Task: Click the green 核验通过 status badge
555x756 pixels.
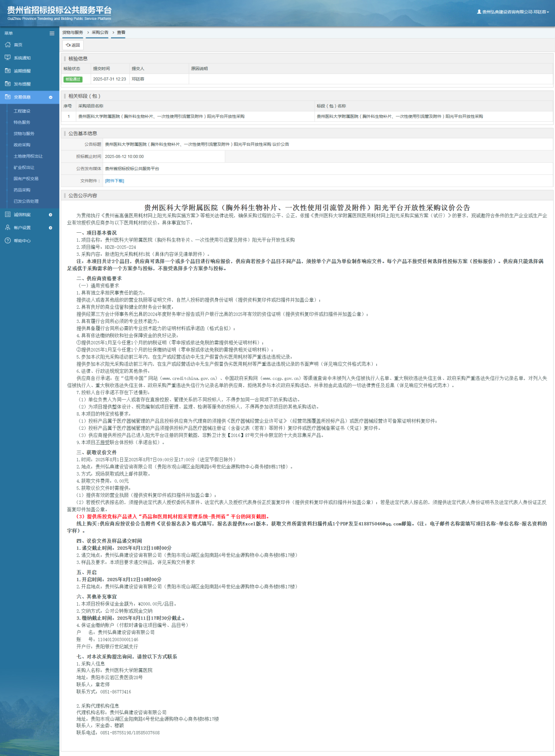Action: [x=73, y=79]
